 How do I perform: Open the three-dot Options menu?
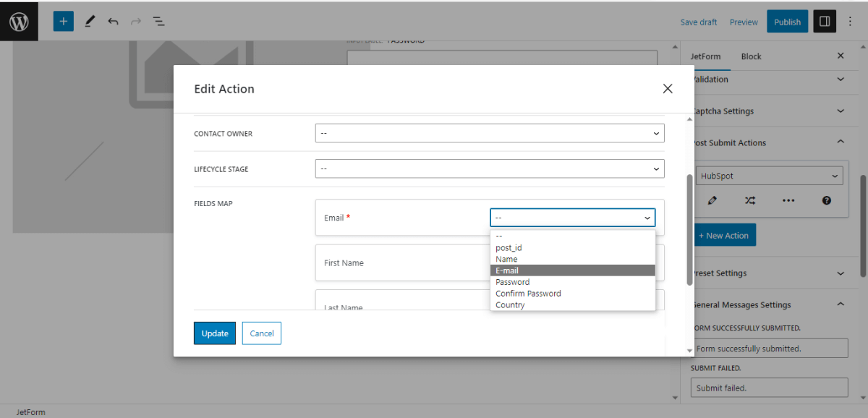pos(850,22)
